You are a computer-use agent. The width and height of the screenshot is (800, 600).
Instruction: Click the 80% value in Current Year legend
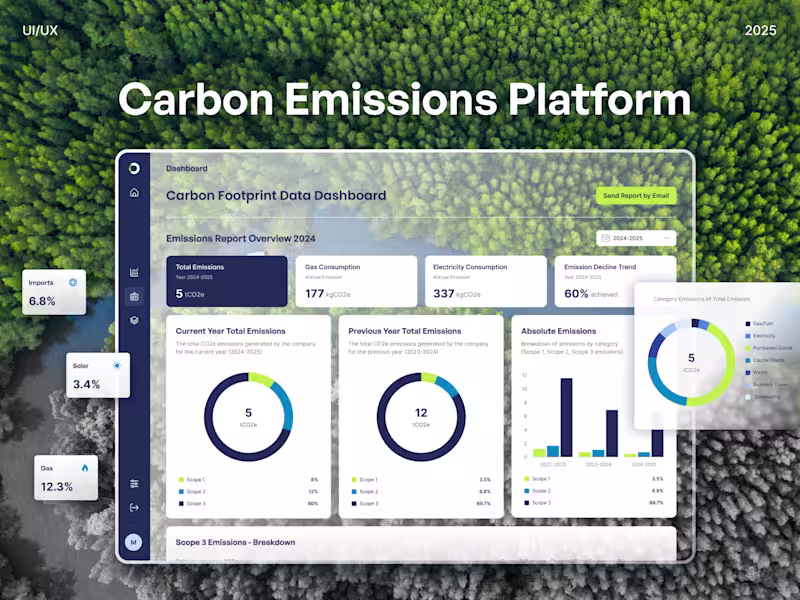(313, 504)
